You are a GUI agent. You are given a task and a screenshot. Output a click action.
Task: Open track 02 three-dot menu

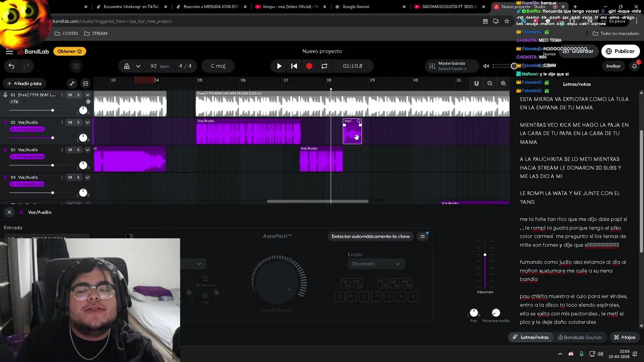[x=62, y=122]
